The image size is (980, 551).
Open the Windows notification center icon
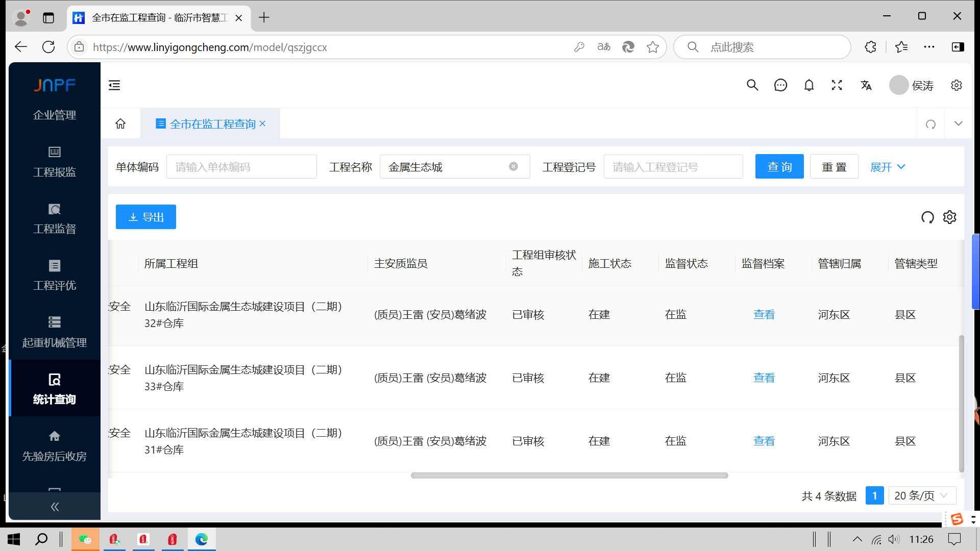coord(954,539)
